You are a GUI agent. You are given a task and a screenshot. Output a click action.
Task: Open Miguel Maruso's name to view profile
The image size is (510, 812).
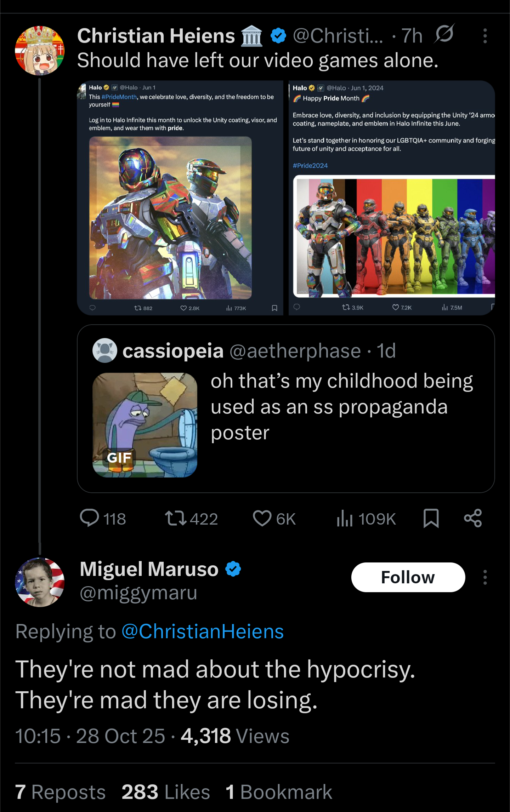pyautogui.click(x=149, y=569)
